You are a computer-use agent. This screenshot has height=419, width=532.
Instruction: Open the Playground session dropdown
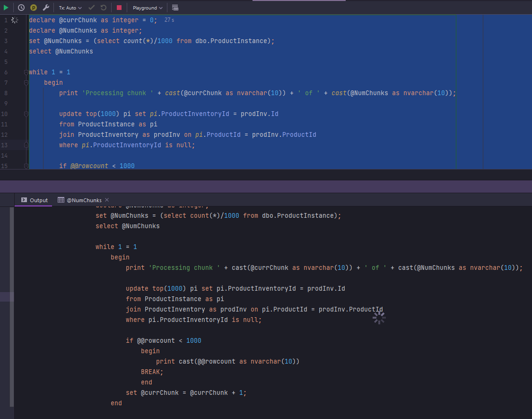pos(148,8)
